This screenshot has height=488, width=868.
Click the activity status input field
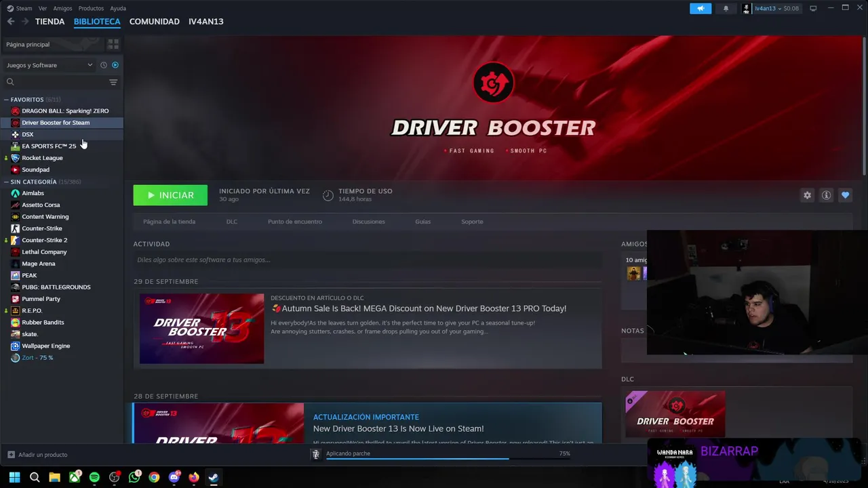point(368,260)
